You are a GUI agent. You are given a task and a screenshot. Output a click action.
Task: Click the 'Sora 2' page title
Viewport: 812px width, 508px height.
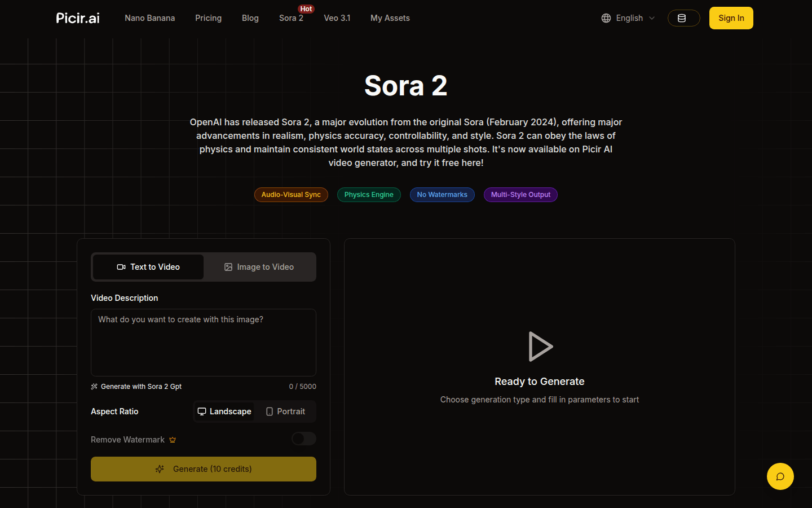[406, 86]
